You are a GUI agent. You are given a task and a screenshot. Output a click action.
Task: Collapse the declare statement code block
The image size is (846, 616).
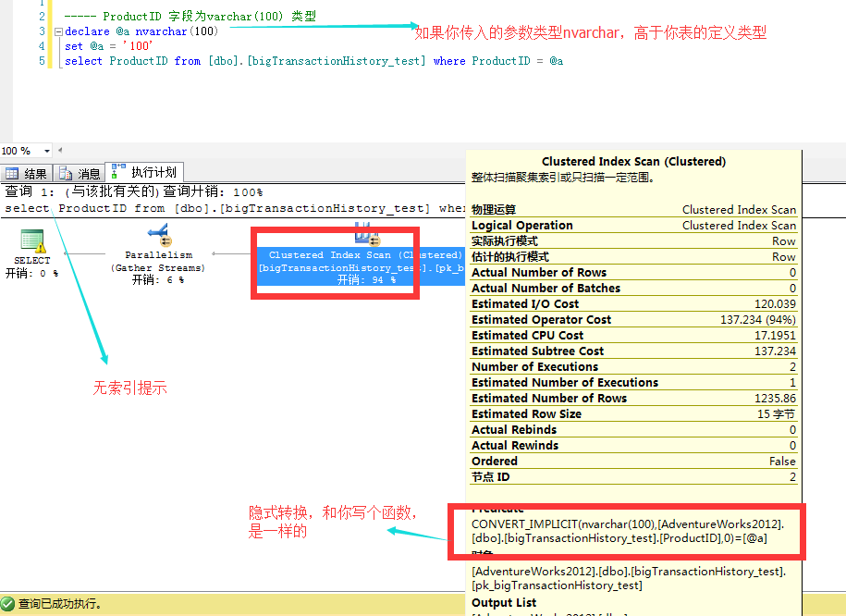[58, 31]
